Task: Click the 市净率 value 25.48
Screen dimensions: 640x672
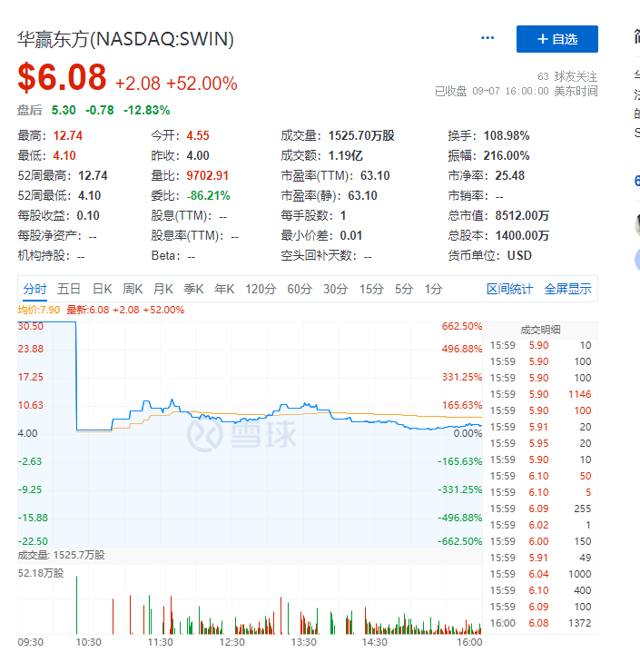Action: pyautogui.click(x=510, y=175)
